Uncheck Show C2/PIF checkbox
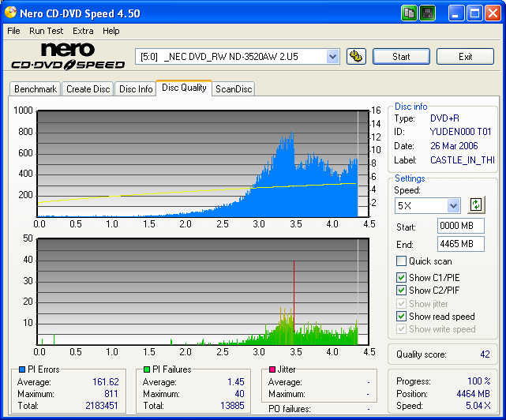Screen dimensions: 506x420 pyautogui.click(x=401, y=290)
